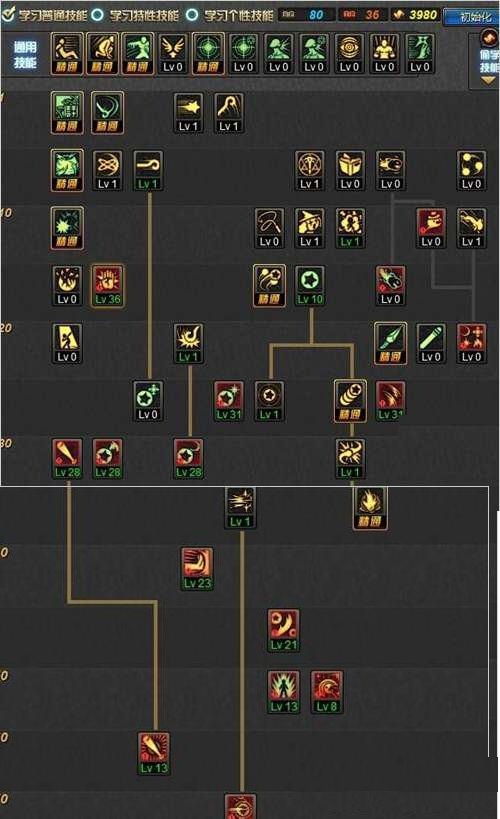Screen dimensions: 500x819
Task: Click the open book skill icon at Lv 0
Action: 350,170
